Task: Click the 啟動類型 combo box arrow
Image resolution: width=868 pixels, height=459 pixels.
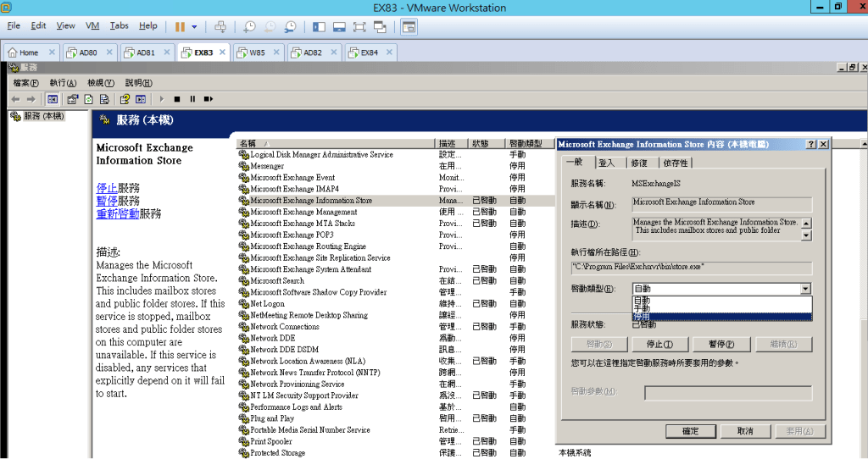Action: click(805, 289)
